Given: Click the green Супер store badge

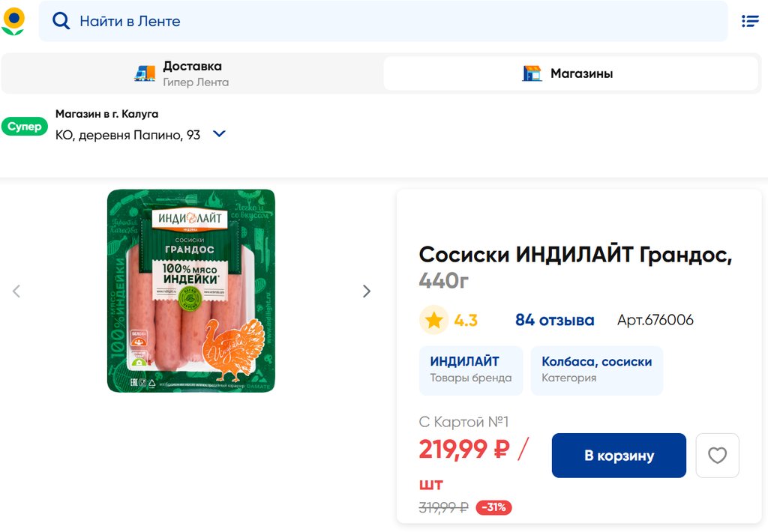Looking at the screenshot, I should [25, 127].
